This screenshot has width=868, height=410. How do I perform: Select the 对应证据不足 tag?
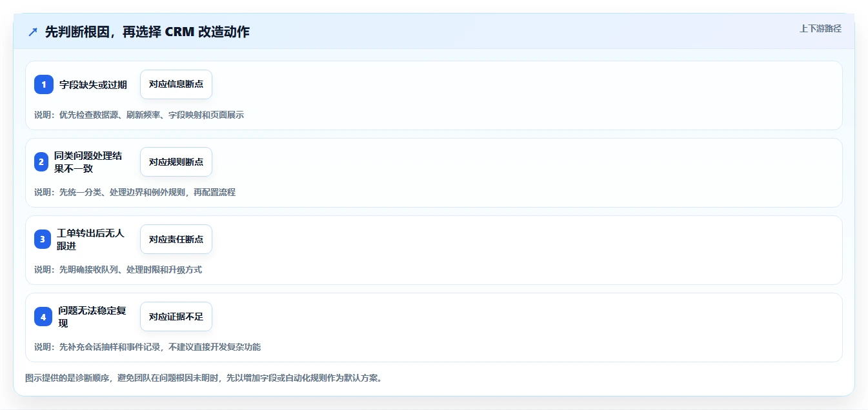[176, 317]
